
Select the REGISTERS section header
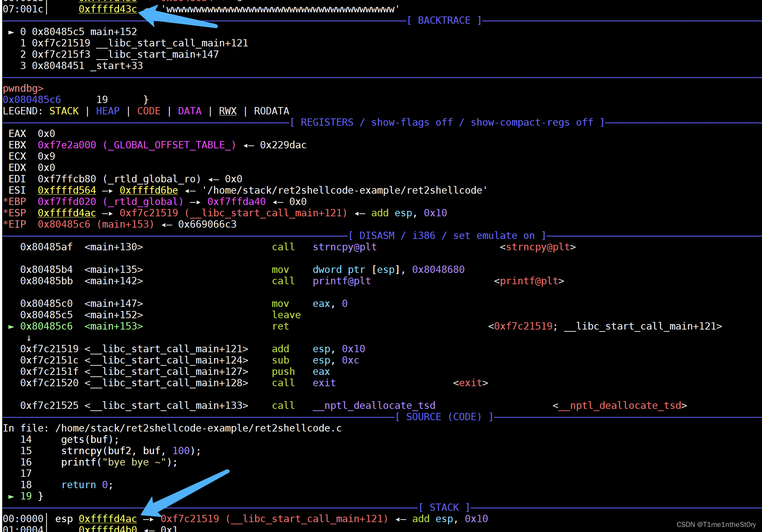[327, 122]
